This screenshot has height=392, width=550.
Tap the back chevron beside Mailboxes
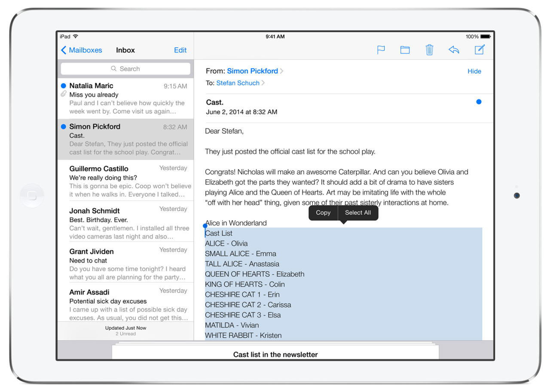(x=63, y=50)
